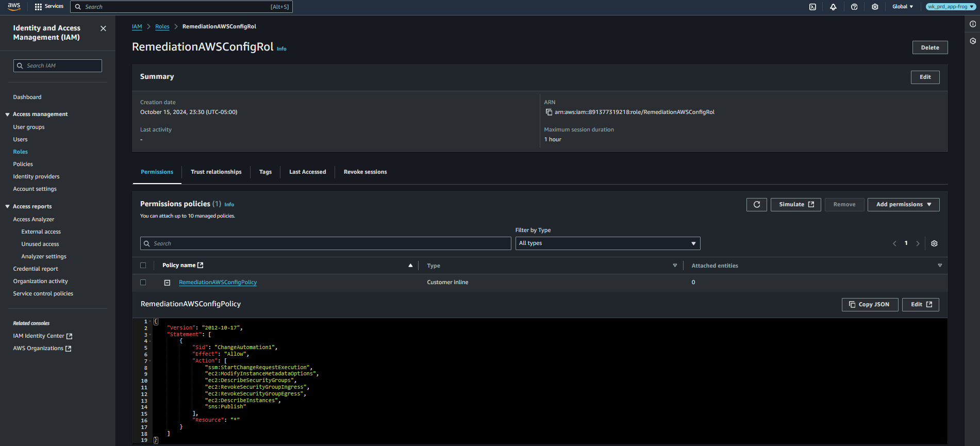This screenshot has width=980, height=446.
Task: Click the Simulate button
Action: (x=796, y=205)
